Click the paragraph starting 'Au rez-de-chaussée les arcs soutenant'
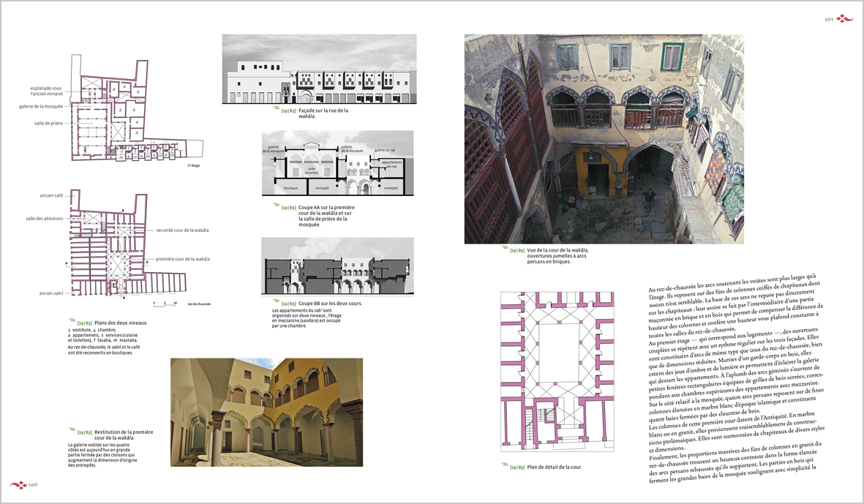Viewport: 864px width, 504px height. click(x=737, y=304)
